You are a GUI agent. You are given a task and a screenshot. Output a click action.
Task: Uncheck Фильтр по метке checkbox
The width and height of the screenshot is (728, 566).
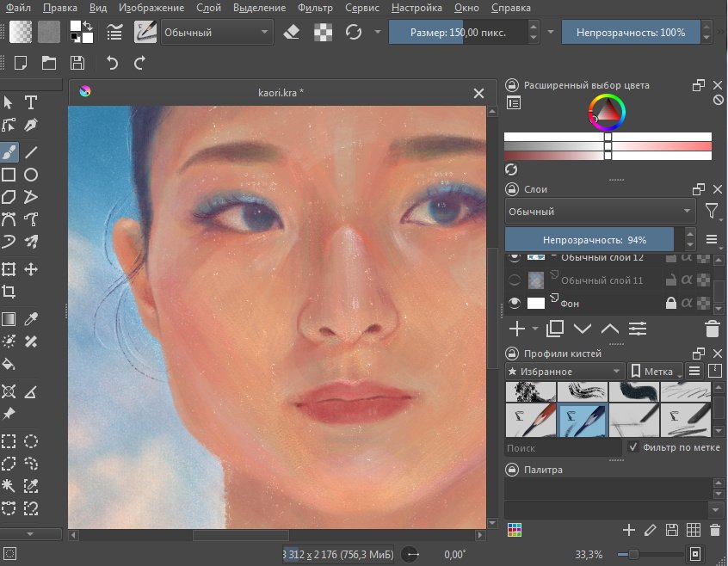pyautogui.click(x=632, y=446)
